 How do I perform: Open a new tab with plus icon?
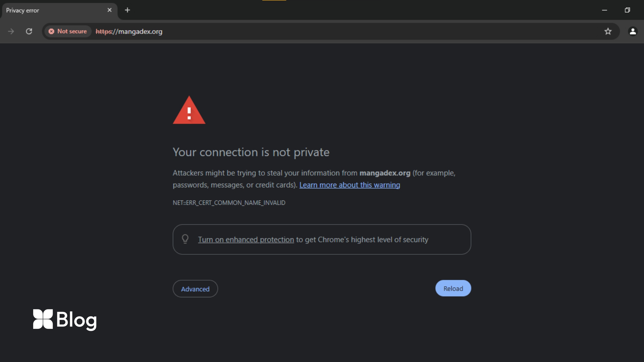(127, 10)
